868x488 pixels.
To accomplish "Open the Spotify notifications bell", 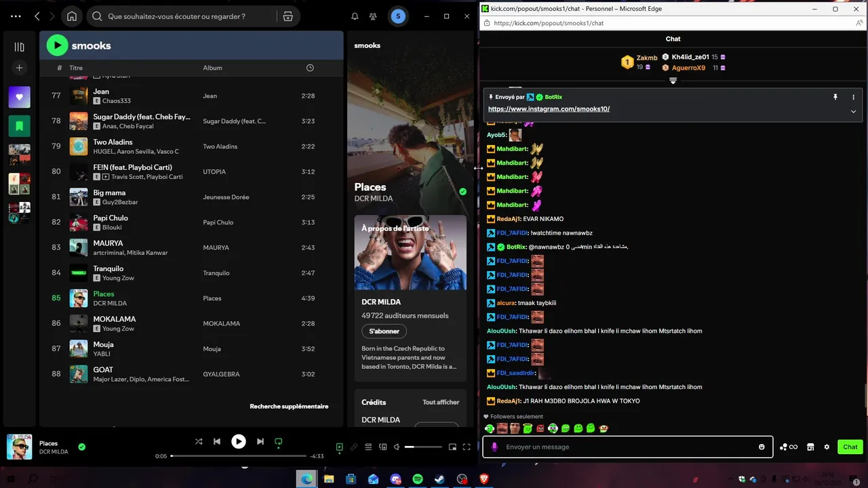I will (355, 16).
